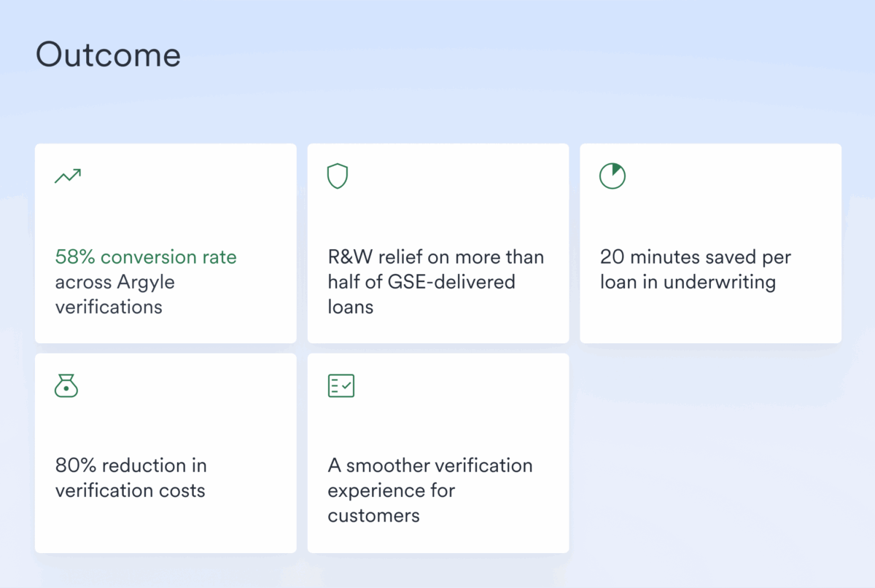Screen dimensions: 875x588
Task: Select the "R&W relief on more than" line
Action: click(435, 257)
